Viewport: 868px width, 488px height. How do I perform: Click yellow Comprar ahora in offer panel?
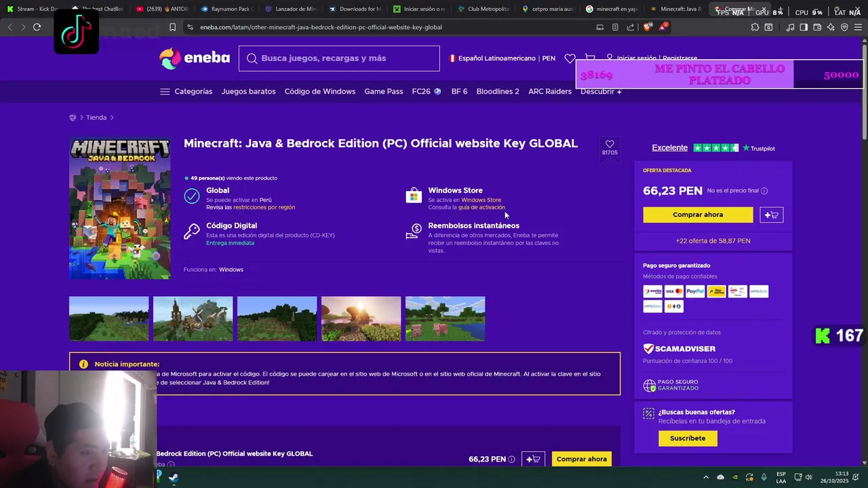(698, 215)
